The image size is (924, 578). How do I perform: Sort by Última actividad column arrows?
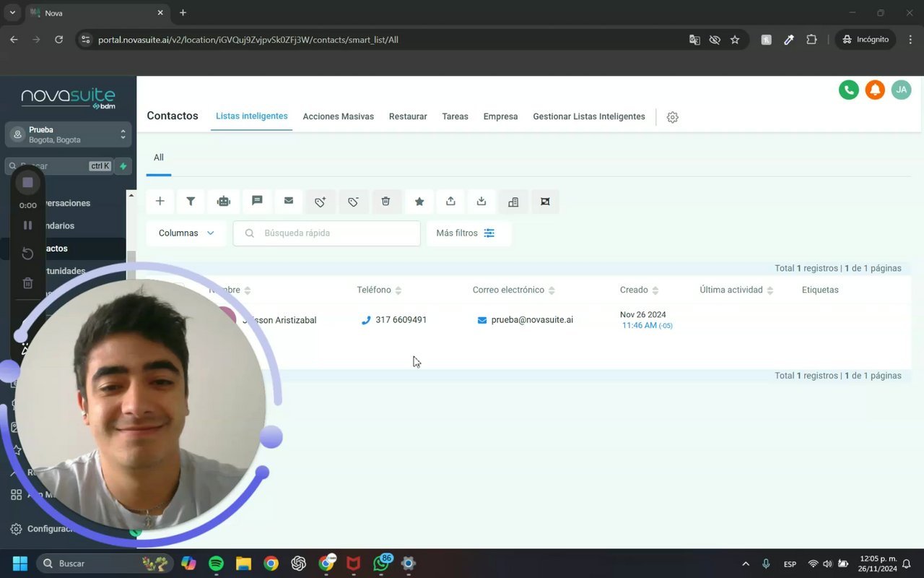(770, 290)
